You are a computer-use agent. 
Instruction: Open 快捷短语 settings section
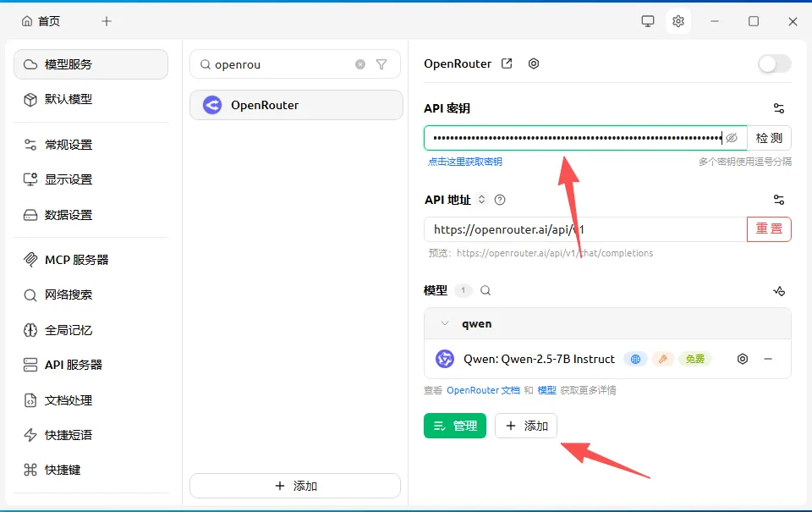coord(91,435)
